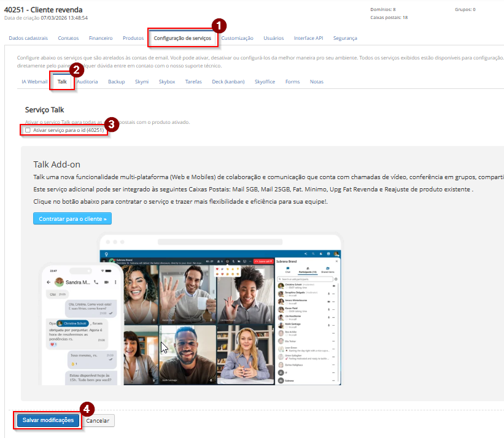Select the Interface API tab
The image size is (504, 438).
pos(308,38)
